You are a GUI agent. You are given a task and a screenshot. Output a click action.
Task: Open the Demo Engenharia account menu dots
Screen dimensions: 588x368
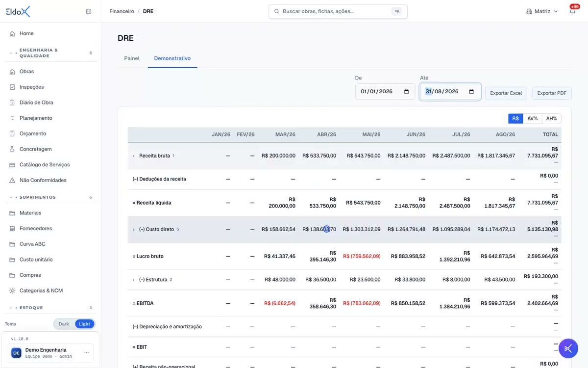click(87, 353)
